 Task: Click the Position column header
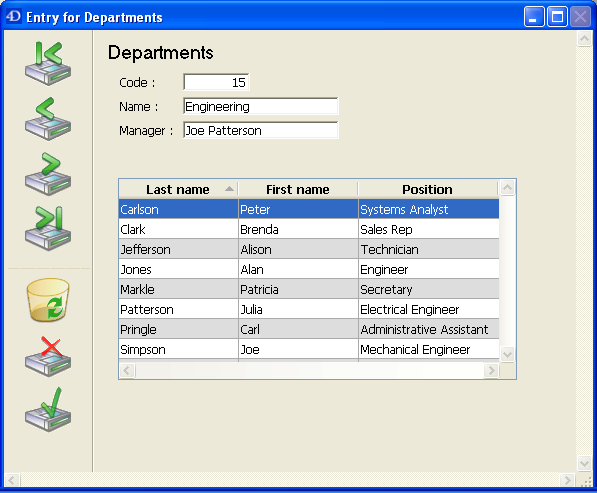coord(428,189)
